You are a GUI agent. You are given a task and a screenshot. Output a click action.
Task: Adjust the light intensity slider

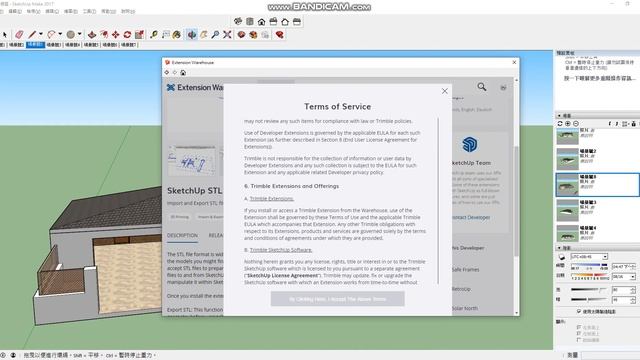[x=589, y=289]
